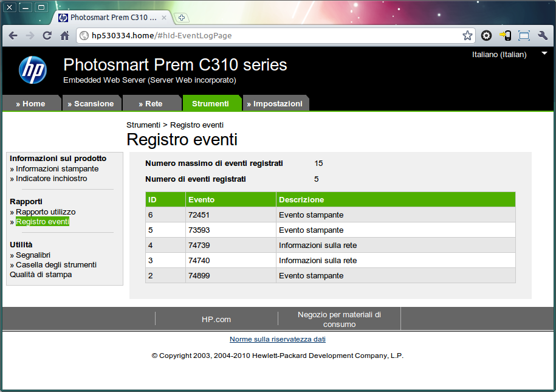
Task: Click the HP logo
Action: pyautogui.click(x=33, y=70)
